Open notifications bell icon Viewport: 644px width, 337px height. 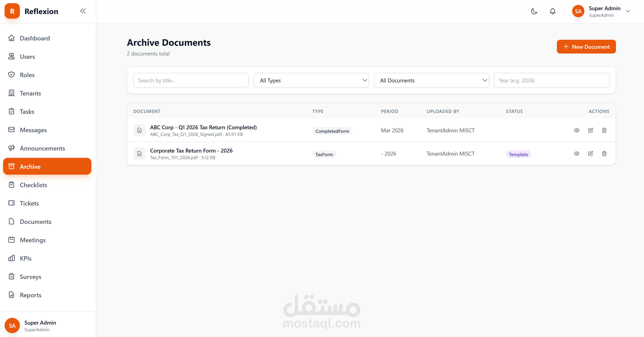[x=552, y=11]
